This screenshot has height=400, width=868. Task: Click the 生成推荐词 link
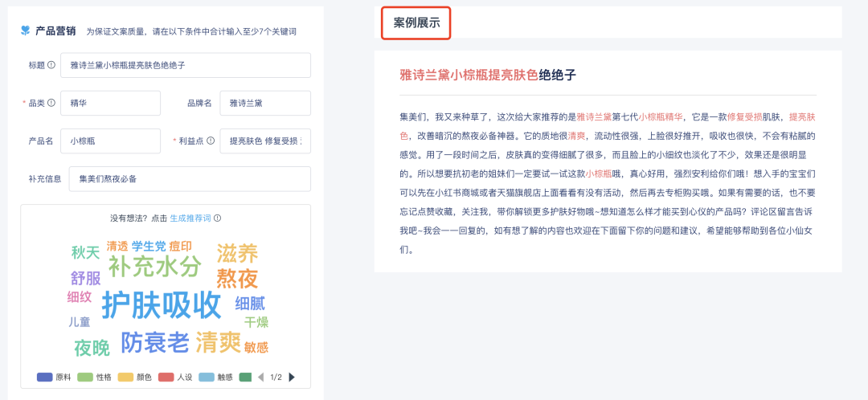click(190, 218)
